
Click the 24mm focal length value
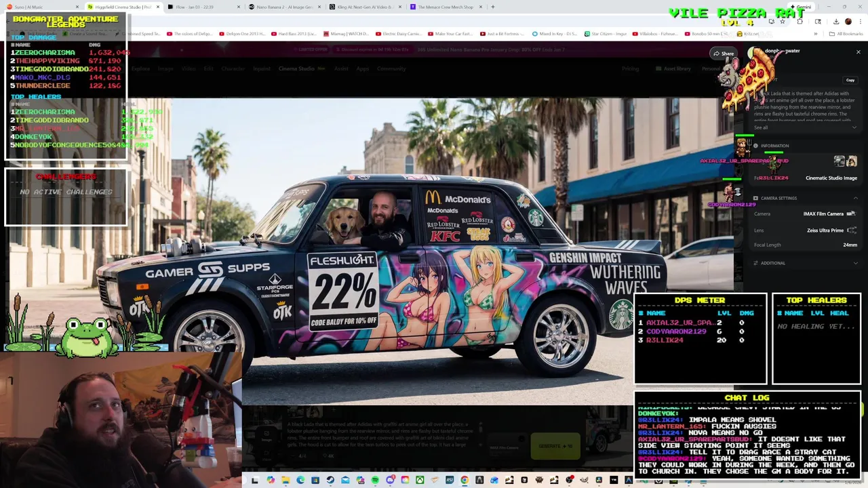point(850,245)
